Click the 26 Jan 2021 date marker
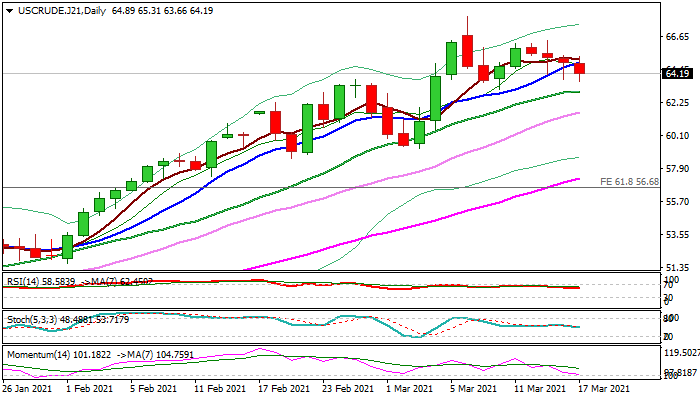The width and height of the screenshot is (700, 400). pyautogui.click(x=29, y=388)
